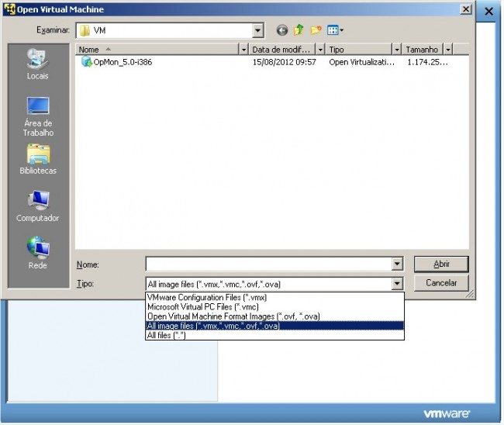Screen dimensions: 504x425
Task: Open Bibliotecas in the sidebar
Action: pos(38,159)
